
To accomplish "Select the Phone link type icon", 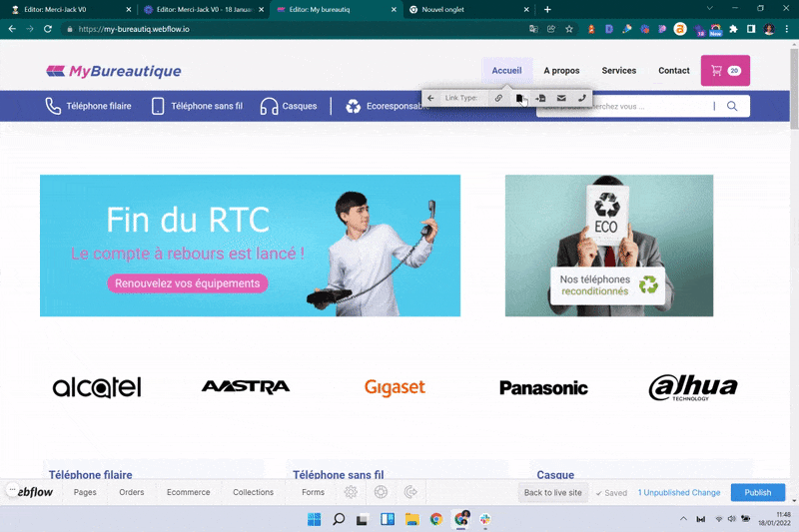I will pos(582,98).
